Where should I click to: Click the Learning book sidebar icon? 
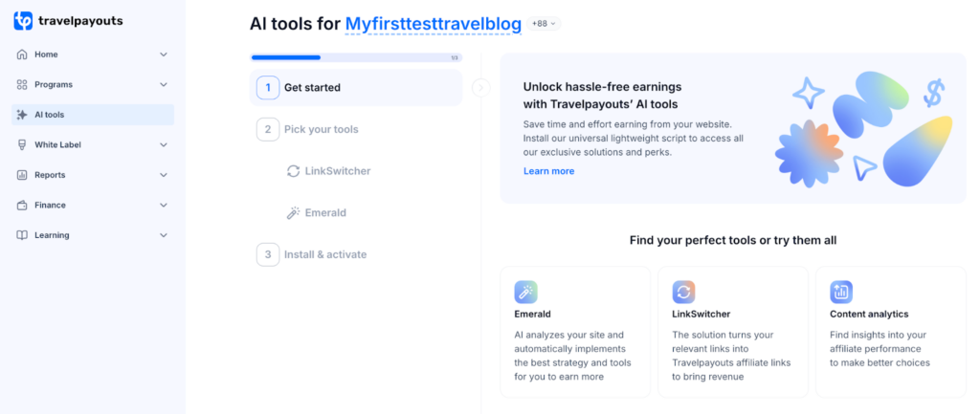pos(22,235)
